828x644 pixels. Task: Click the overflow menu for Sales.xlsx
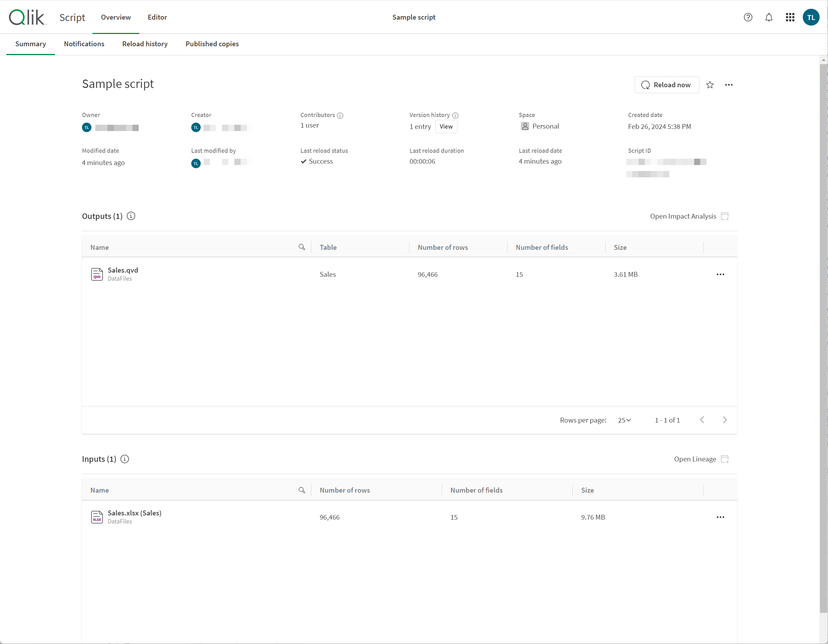[720, 517]
